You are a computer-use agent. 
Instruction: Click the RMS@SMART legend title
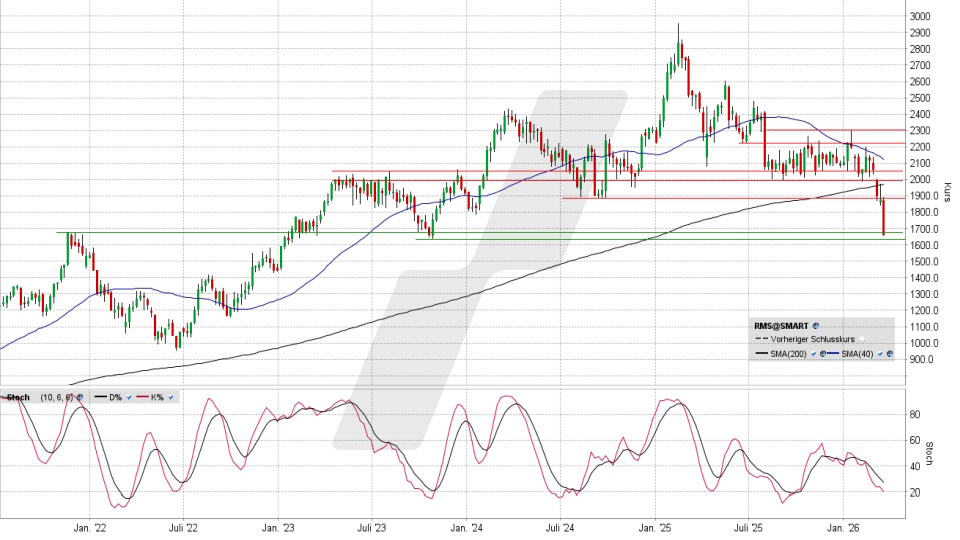coord(781,326)
